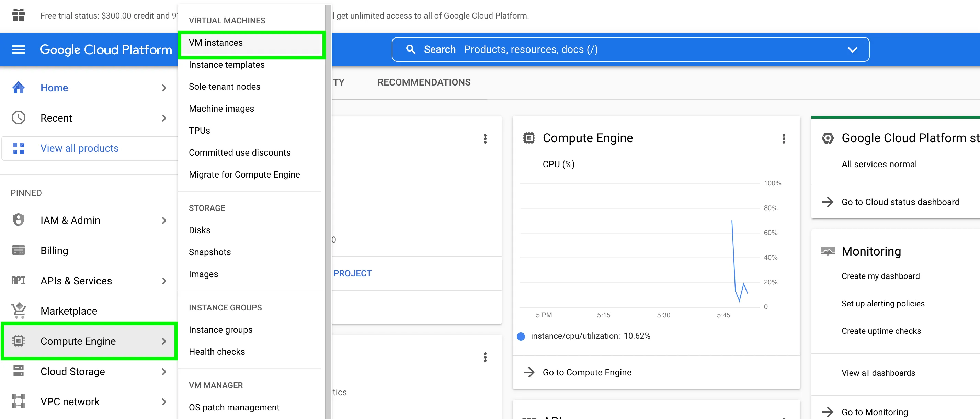Image resolution: width=980 pixels, height=419 pixels.
Task: Select the Billing card icon
Action: pos(18,250)
